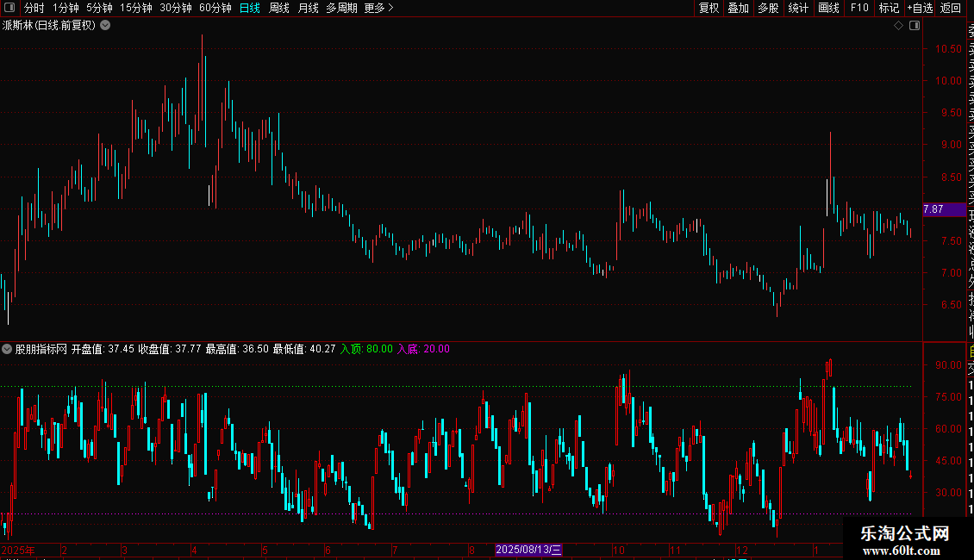Switch to 月线 monthly chart

click(308, 8)
